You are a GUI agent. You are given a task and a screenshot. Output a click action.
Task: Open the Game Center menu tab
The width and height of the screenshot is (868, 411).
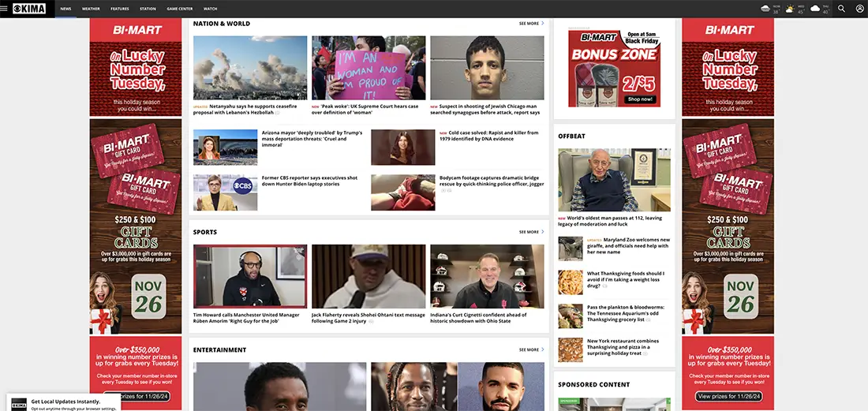pos(180,9)
